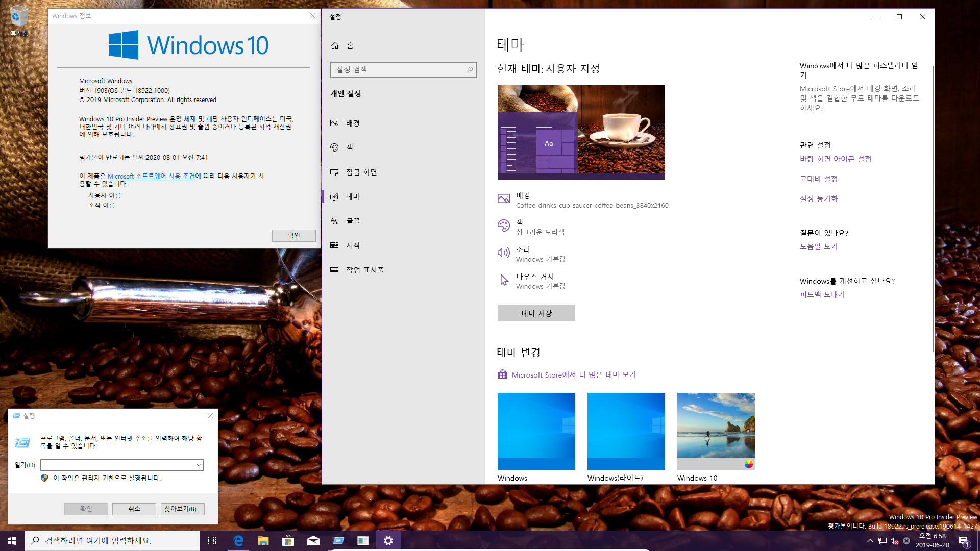
Task: Click 찾아보기(B)... in Run dialog
Action: click(x=183, y=509)
